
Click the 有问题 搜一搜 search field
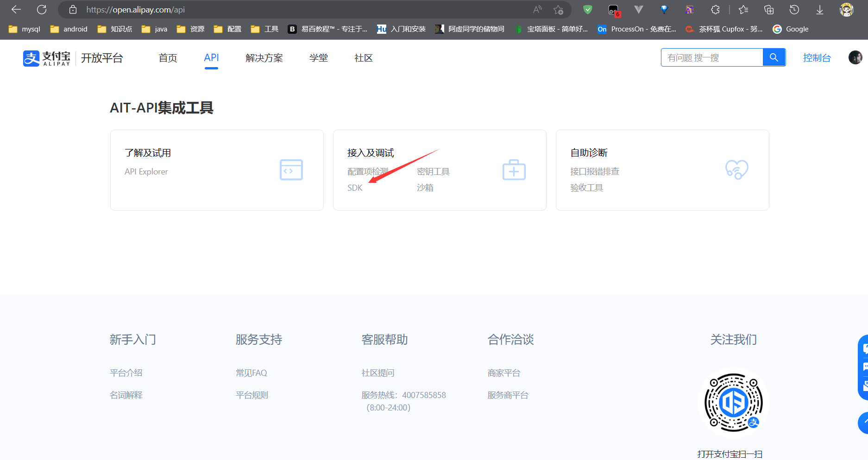point(712,57)
